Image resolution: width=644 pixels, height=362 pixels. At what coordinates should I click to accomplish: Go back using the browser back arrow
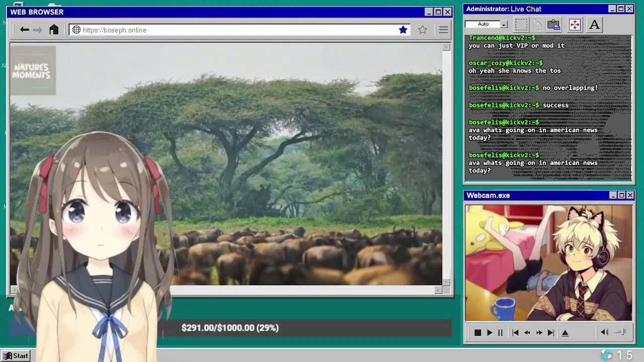[24, 30]
